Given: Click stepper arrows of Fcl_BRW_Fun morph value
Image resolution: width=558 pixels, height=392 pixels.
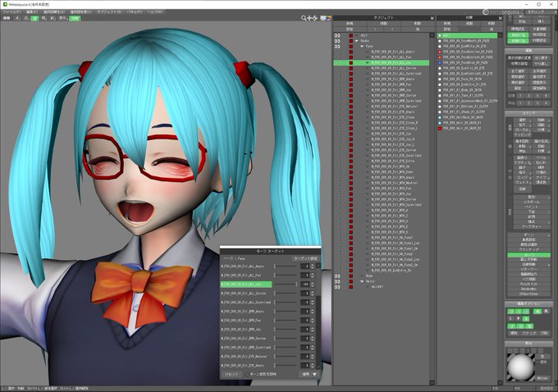Looking at the screenshot, I should 313,320.
